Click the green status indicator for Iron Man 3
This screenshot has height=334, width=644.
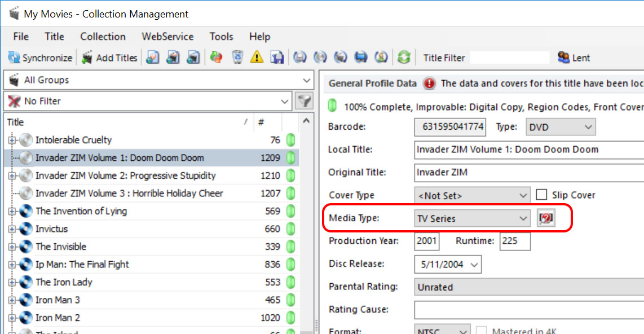[291, 300]
